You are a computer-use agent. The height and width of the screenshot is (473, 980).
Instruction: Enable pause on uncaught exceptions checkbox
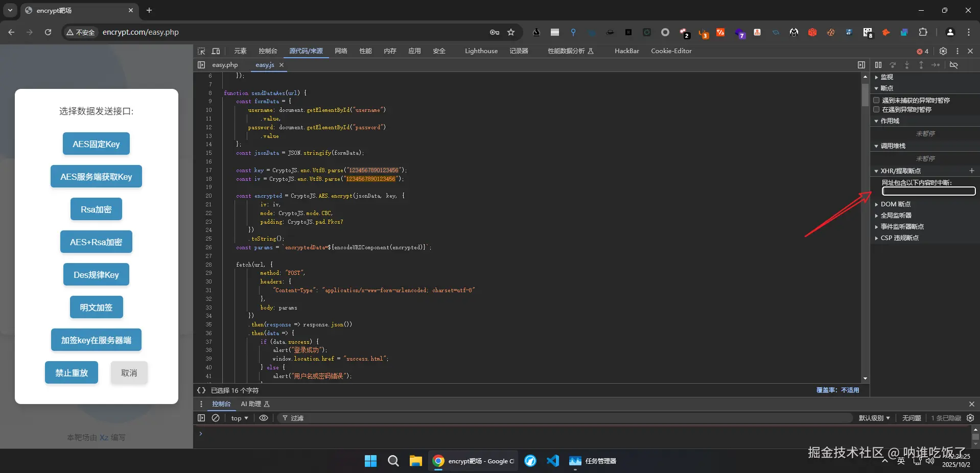876,101
